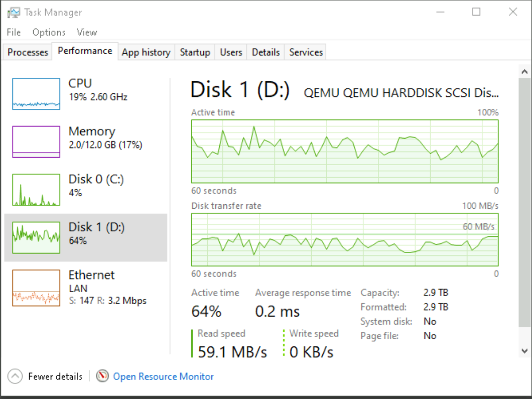Expand the View menu
532x399 pixels.
(x=86, y=32)
